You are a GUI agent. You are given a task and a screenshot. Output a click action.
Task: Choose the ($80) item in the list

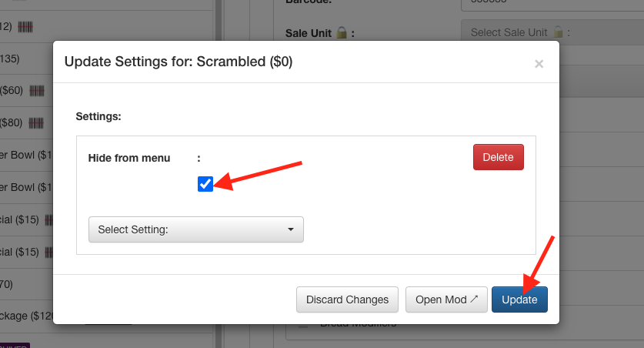pos(12,123)
